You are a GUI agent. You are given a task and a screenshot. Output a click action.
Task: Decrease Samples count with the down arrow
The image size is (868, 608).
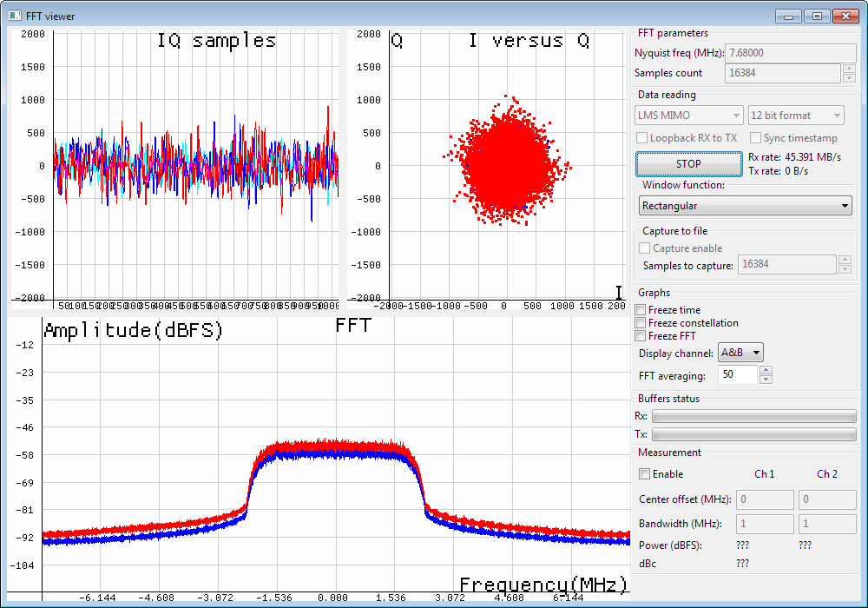coord(849,77)
